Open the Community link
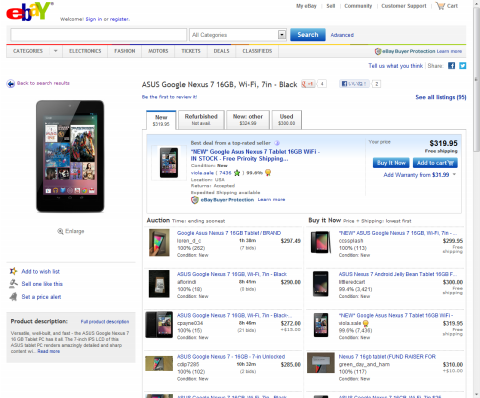 (x=358, y=6)
